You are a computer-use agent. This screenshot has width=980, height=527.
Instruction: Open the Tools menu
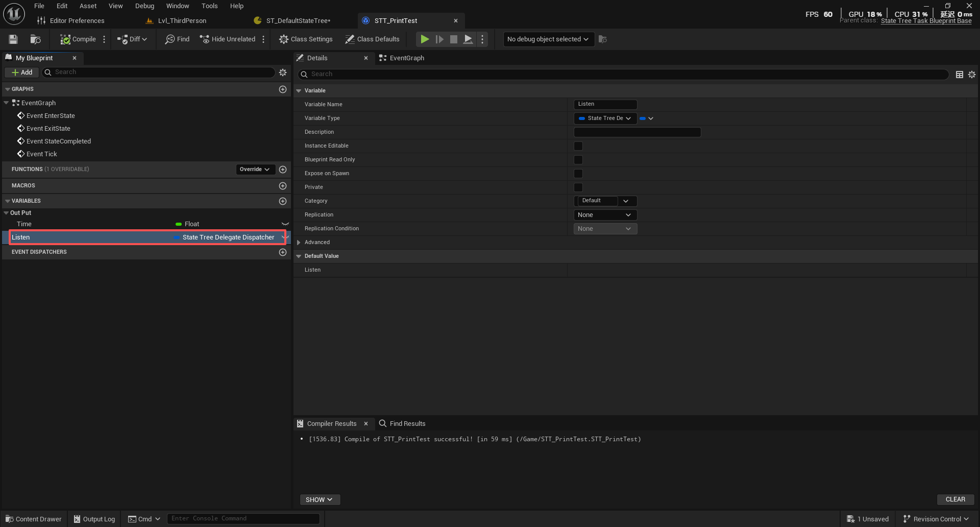(209, 6)
